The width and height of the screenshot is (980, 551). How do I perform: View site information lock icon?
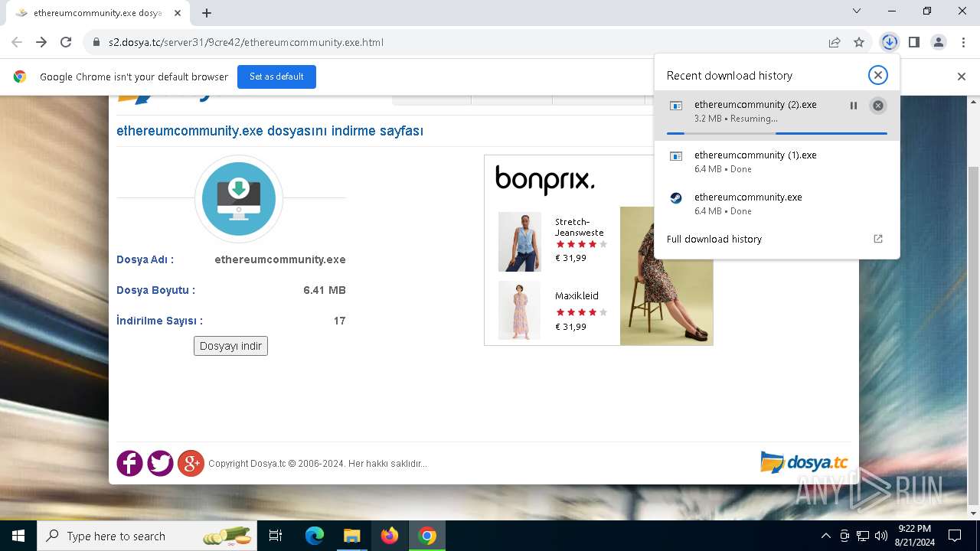tap(96, 42)
